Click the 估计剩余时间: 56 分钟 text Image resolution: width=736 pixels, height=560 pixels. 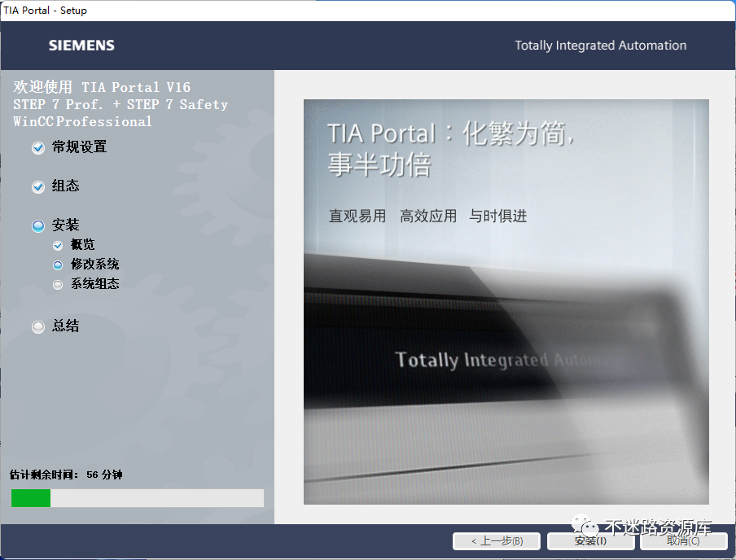click(66, 475)
